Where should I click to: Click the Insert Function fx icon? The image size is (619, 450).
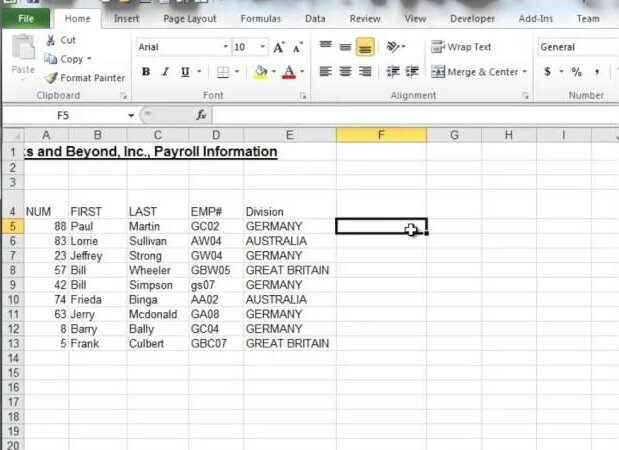(x=201, y=115)
